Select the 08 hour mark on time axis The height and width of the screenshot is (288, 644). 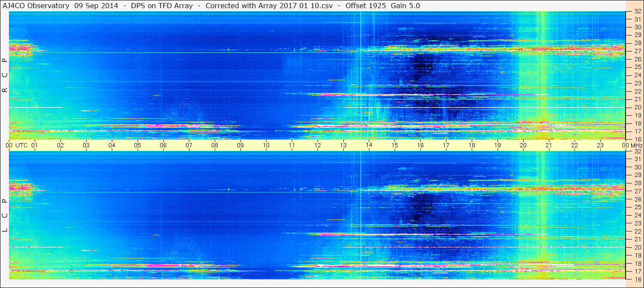pos(215,145)
